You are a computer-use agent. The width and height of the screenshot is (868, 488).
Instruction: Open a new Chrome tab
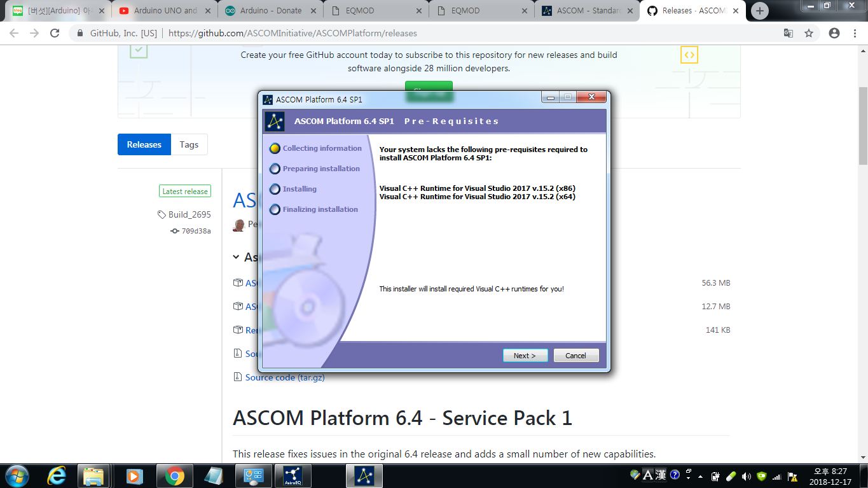[x=760, y=11]
